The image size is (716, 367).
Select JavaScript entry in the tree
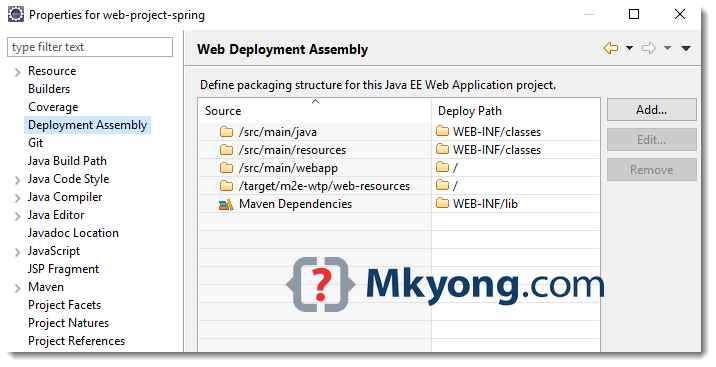pos(54,251)
